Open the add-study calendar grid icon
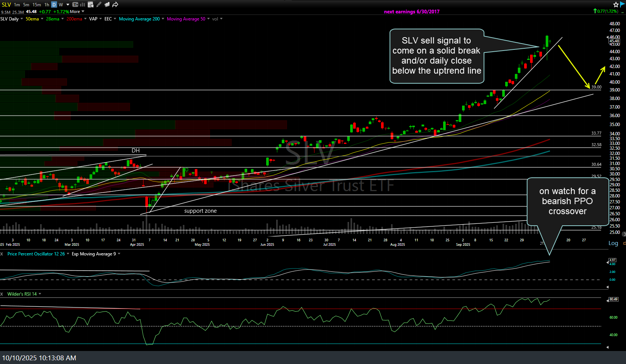Viewport: 626px width, 364px height. tap(91, 4)
